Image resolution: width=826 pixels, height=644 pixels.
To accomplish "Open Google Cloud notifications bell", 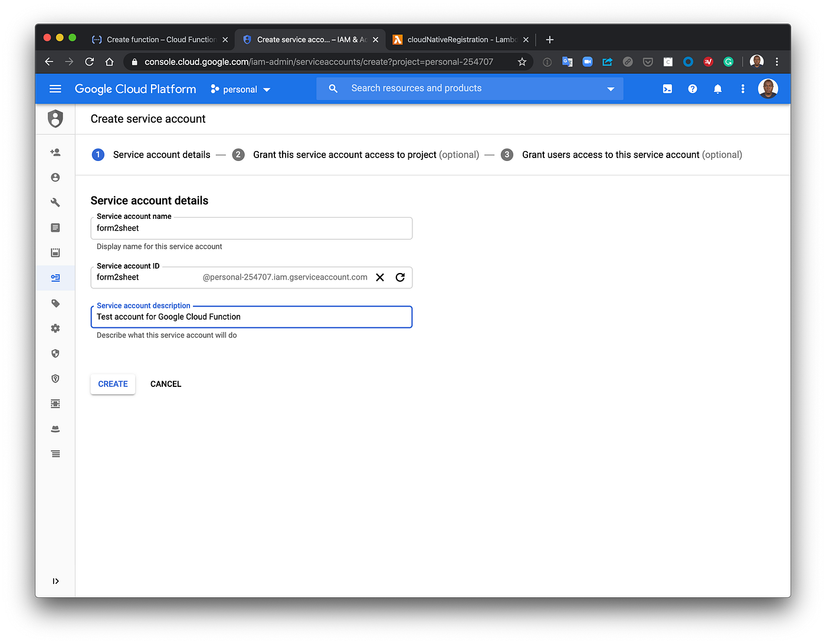I will click(x=717, y=88).
